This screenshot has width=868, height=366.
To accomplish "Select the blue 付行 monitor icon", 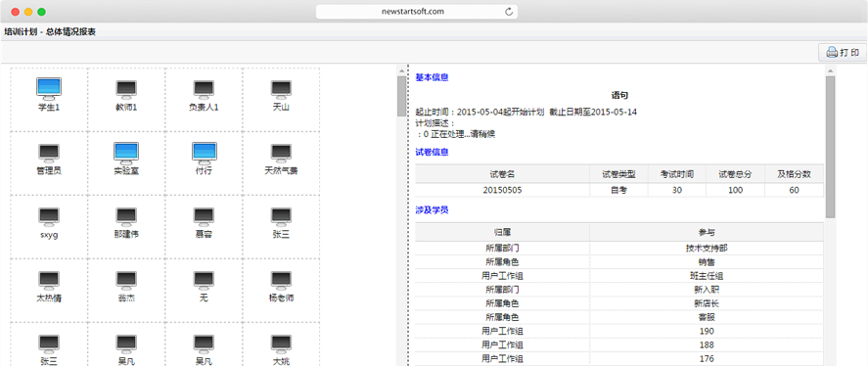I will (x=204, y=153).
